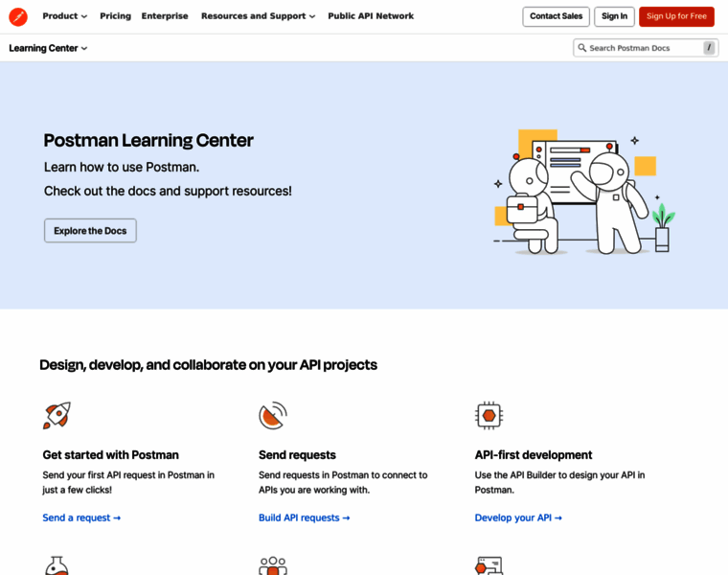The height and width of the screenshot is (575, 728).
Task: Click the magnifier icon in the search box
Action: coord(581,48)
